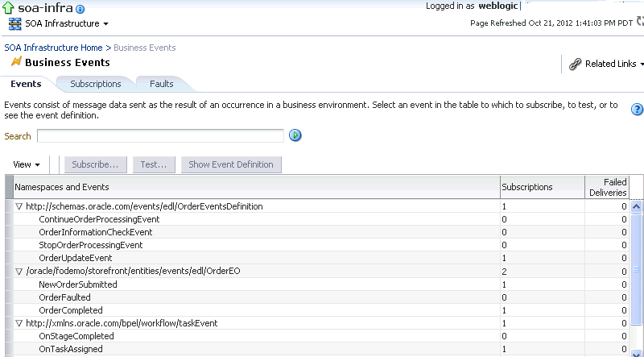Click the vertical scrollbar thumb
This screenshot has width=644, height=357.
636,268
